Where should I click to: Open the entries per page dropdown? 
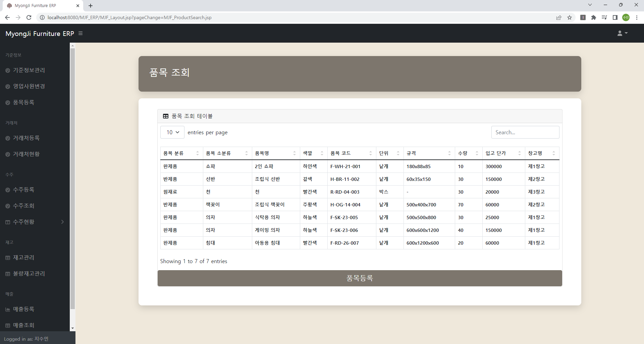(172, 132)
